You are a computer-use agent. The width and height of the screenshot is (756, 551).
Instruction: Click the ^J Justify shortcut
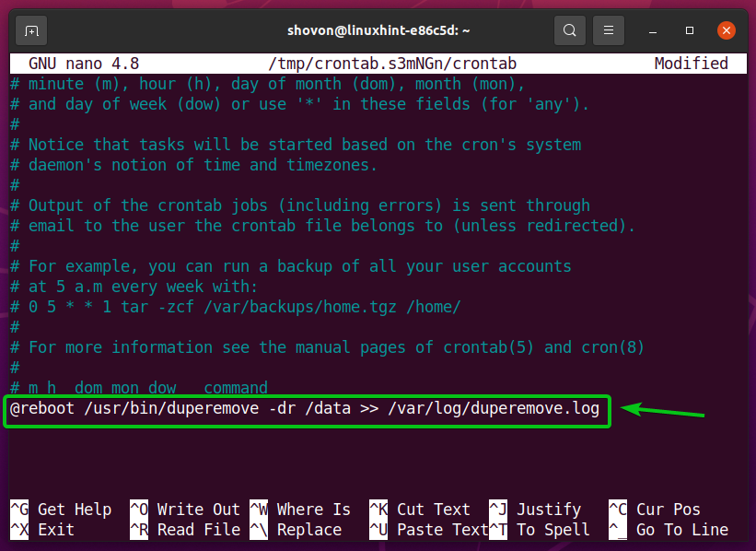535,510
